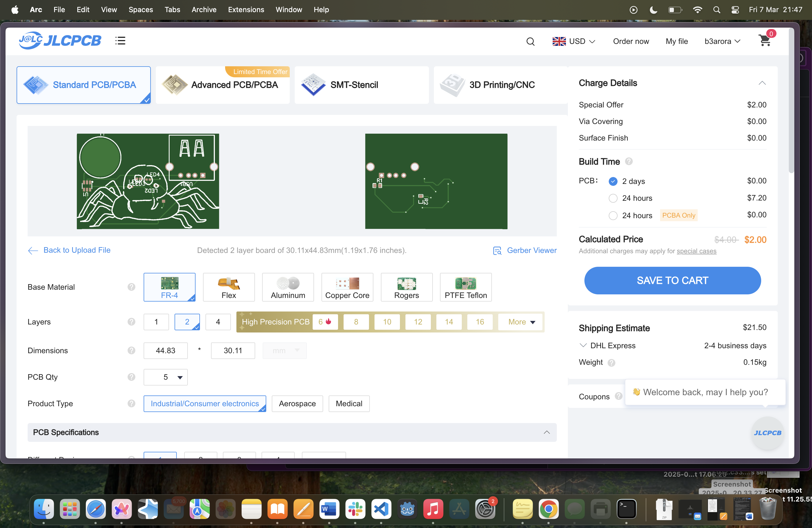
Task: Click Base Material help question icon
Action: (x=131, y=287)
